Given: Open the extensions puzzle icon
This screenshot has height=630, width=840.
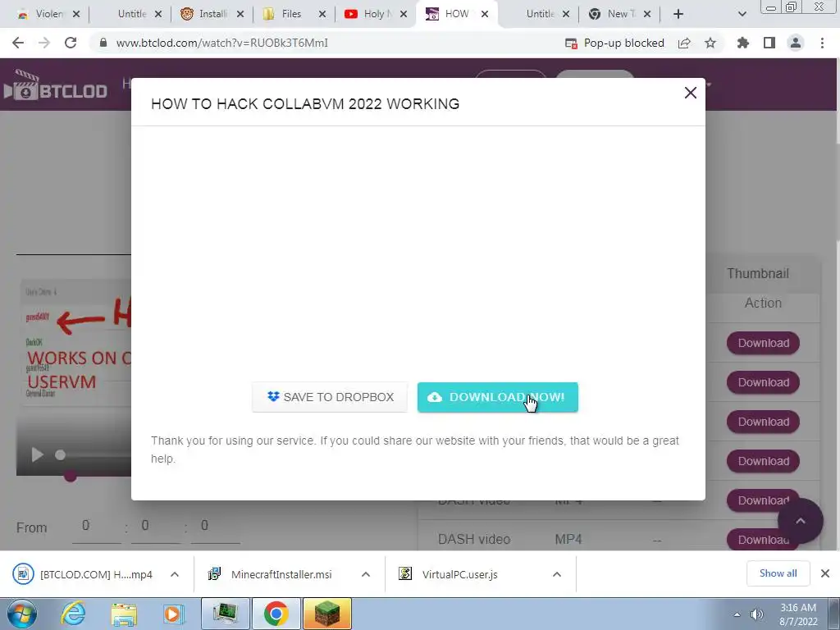Looking at the screenshot, I should (x=742, y=43).
